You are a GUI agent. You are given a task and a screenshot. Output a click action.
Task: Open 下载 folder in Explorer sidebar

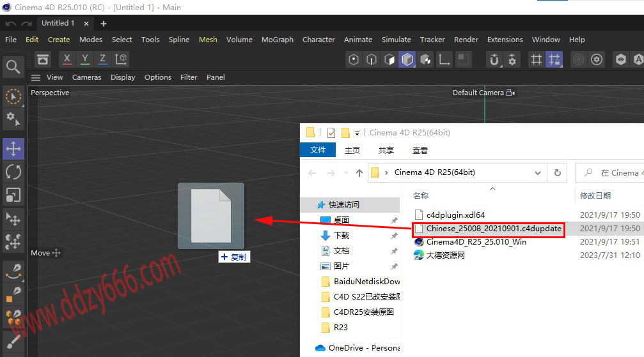point(342,236)
